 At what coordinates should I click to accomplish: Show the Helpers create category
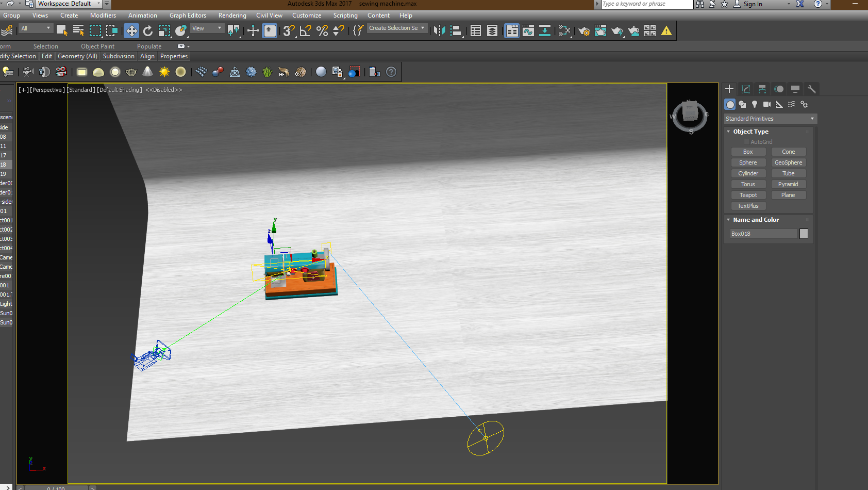779,104
